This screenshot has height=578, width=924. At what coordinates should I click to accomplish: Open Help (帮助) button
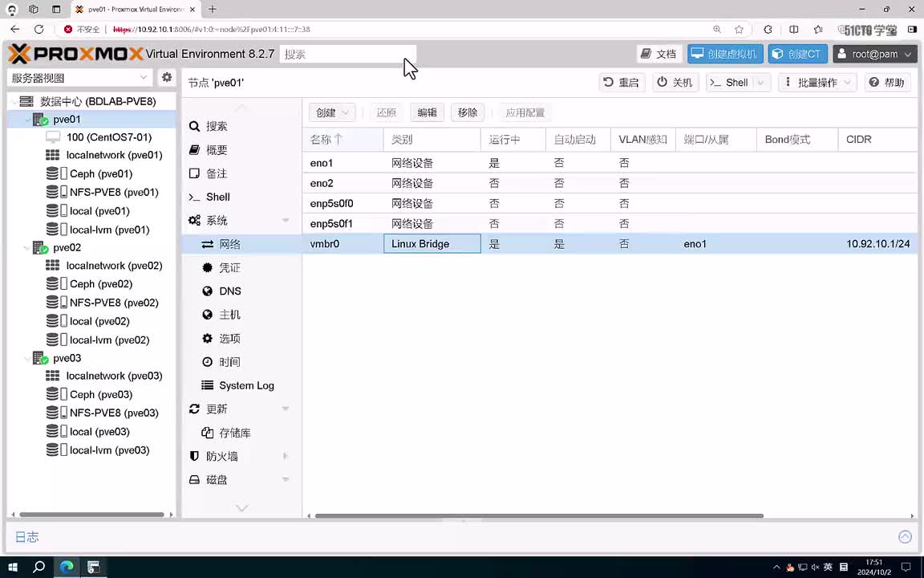click(887, 83)
